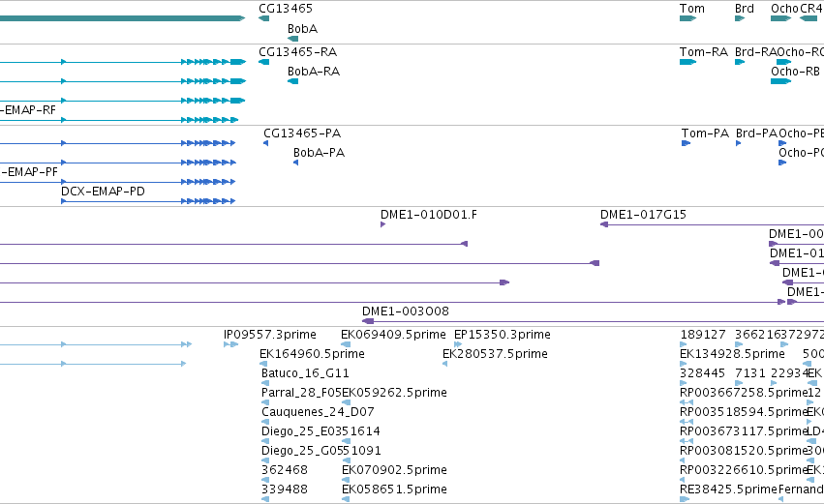Click the BobA gene label
The width and height of the screenshot is (824, 504).
tap(302, 29)
